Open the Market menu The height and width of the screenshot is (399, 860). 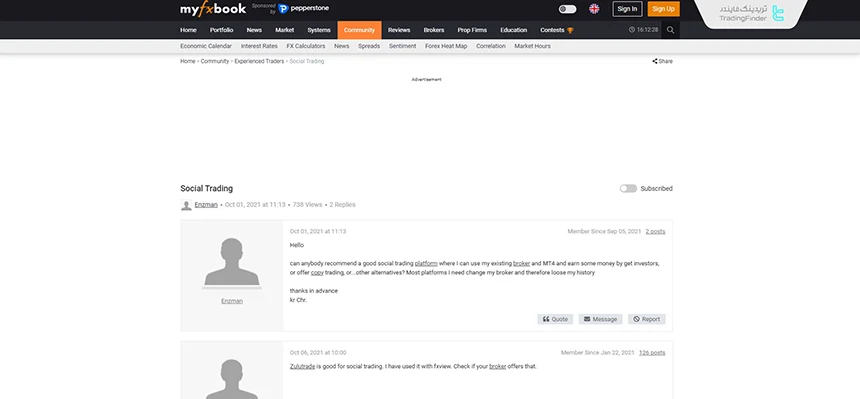[285, 30]
